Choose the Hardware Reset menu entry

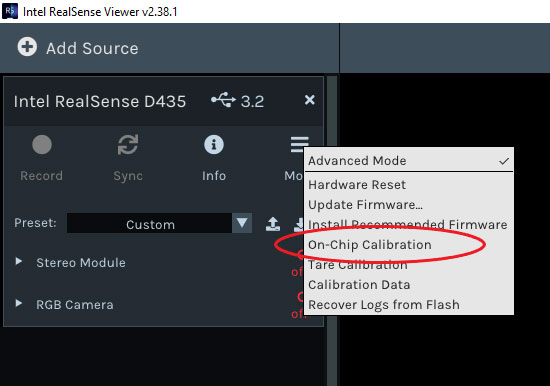coord(357,185)
